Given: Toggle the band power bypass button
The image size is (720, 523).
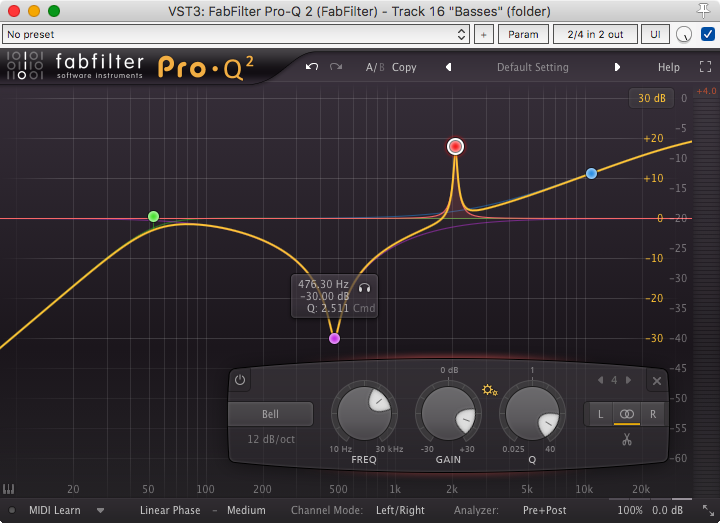Looking at the screenshot, I should [240, 380].
